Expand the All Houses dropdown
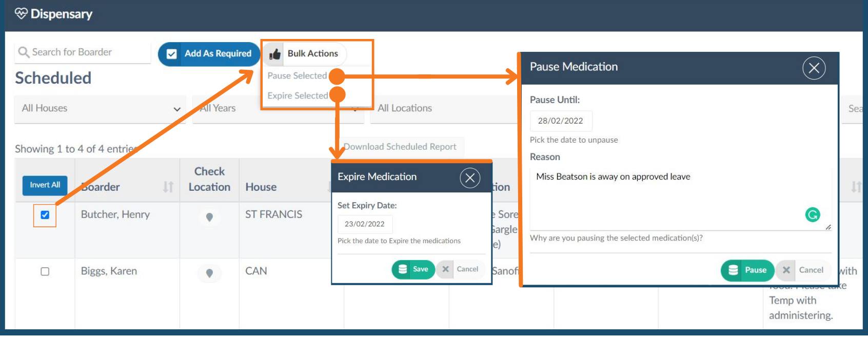The image size is (868, 337). point(100,109)
